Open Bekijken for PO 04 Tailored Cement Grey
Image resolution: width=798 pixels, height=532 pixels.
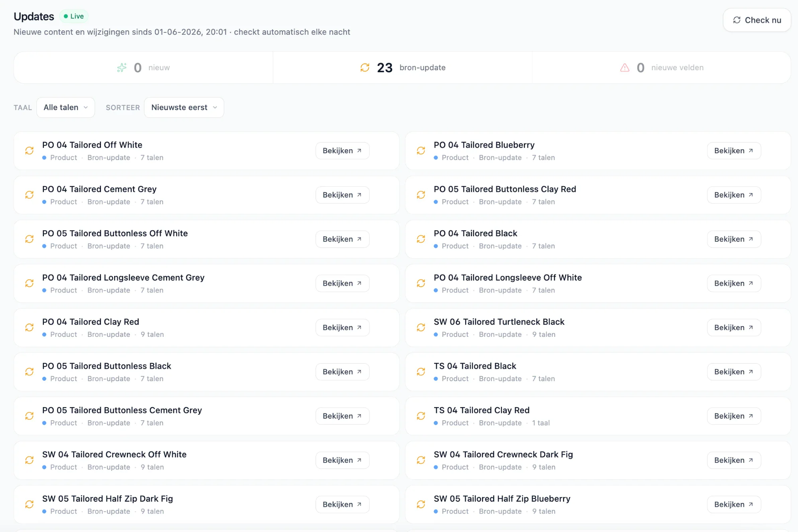(x=342, y=195)
